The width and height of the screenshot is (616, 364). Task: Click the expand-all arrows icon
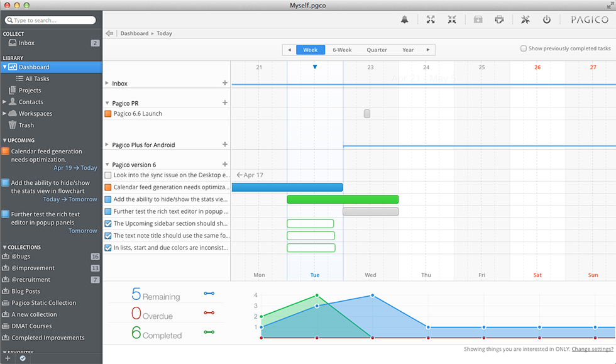coord(431,19)
